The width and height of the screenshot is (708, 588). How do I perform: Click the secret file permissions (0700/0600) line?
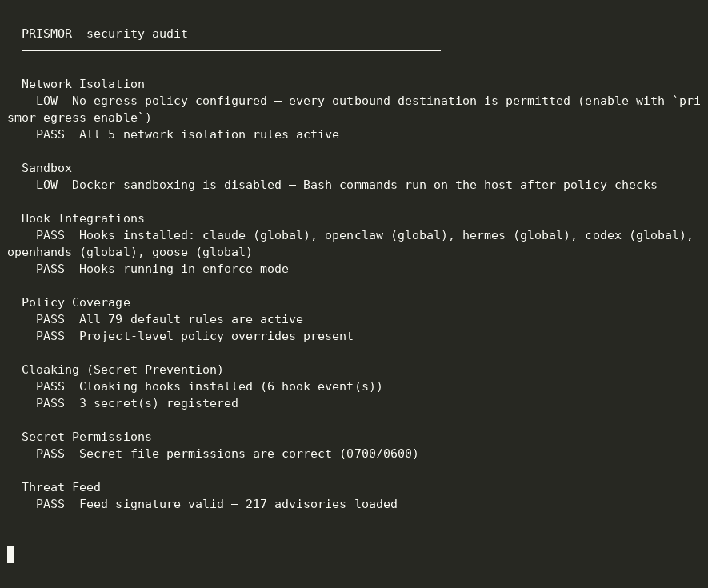pyautogui.click(x=227, y=454)
